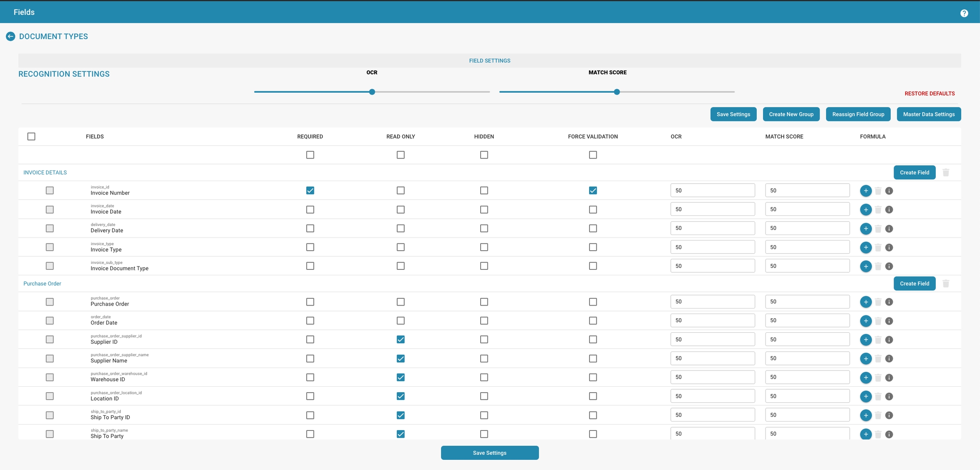The width and height of the screenshot is (980, 470).
Task: Click Restore Defaults link
Action: tap(929, 93)
